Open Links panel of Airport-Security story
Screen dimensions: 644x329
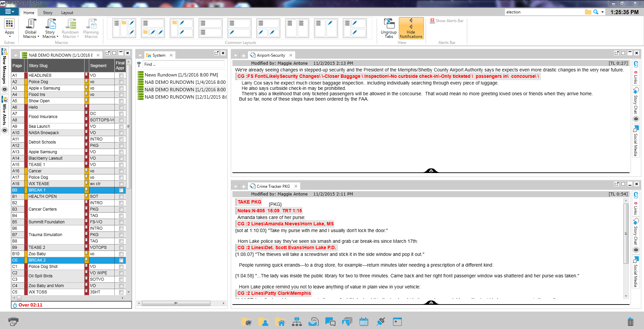636,72
